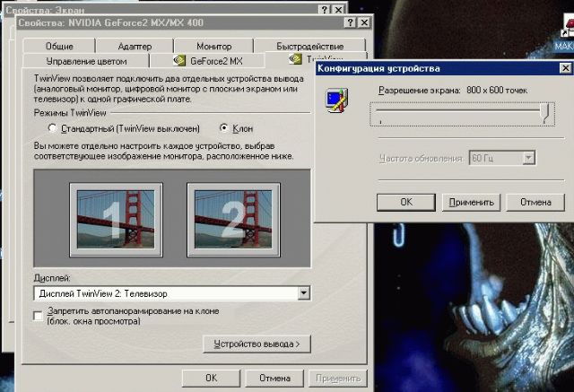Select the Клон radio button
The width and height of the screenshot is (574, 392).
pyautogui.click(x=224, y=128)
